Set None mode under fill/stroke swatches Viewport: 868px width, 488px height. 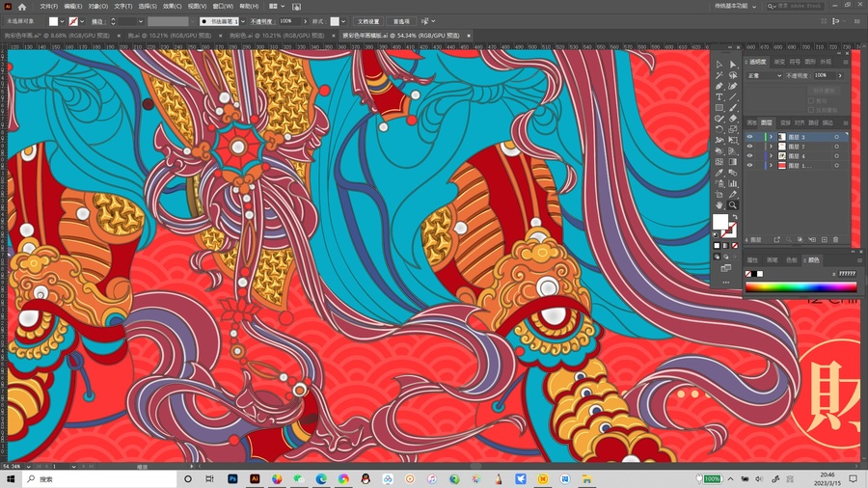735,245
